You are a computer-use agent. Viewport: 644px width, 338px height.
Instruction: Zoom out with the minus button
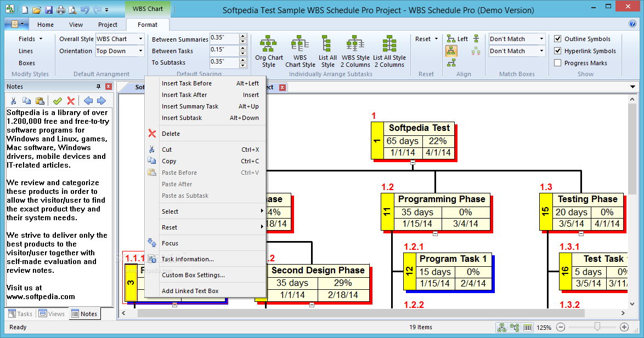point(561,327)
